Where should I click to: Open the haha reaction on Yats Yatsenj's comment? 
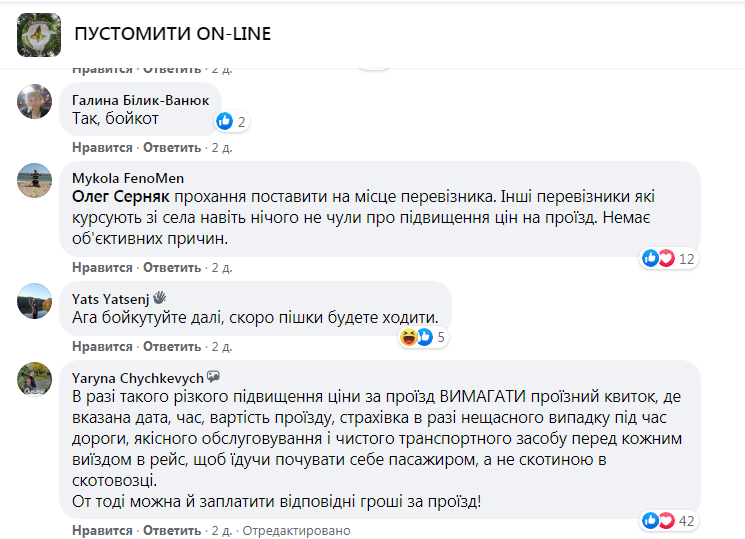pyautogui.click(x=408, y=337)
